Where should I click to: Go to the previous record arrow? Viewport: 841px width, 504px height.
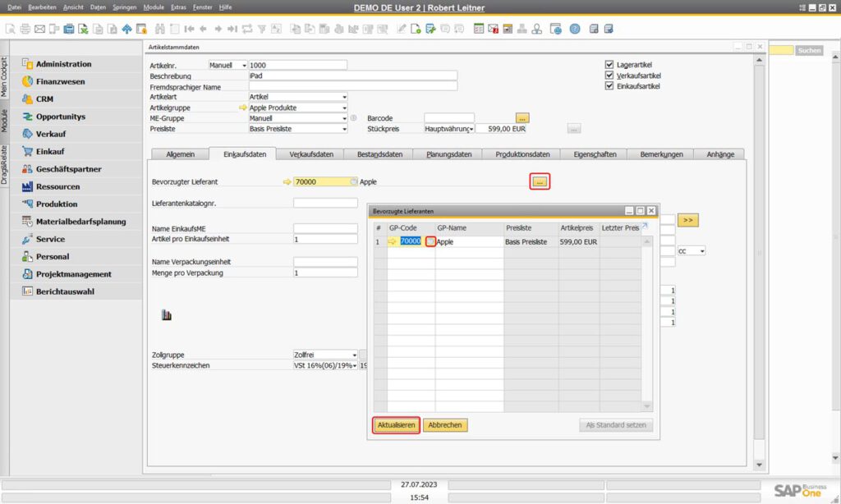point(204,29)
